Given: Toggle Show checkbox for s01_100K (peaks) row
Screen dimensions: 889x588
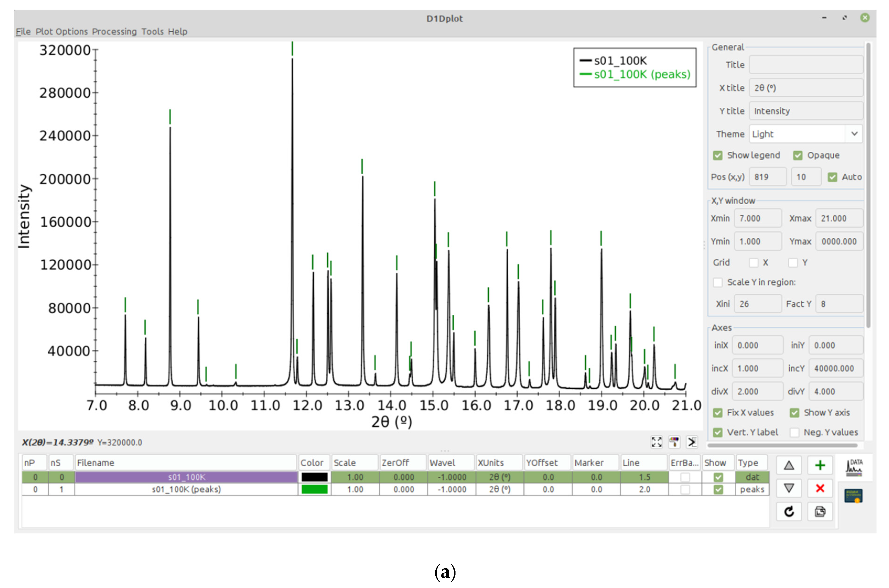Looking at the screenshot, I should [718, 489].
